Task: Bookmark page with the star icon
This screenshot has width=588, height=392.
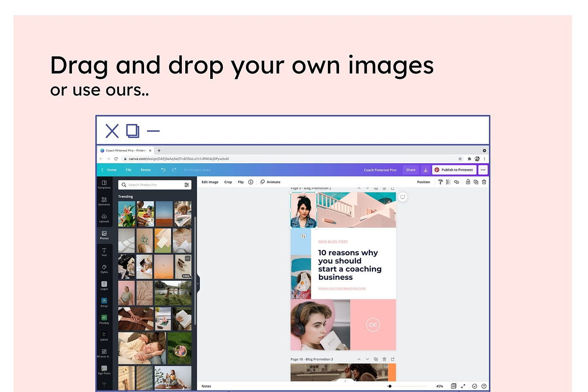Action: click(x=460, y=159)
